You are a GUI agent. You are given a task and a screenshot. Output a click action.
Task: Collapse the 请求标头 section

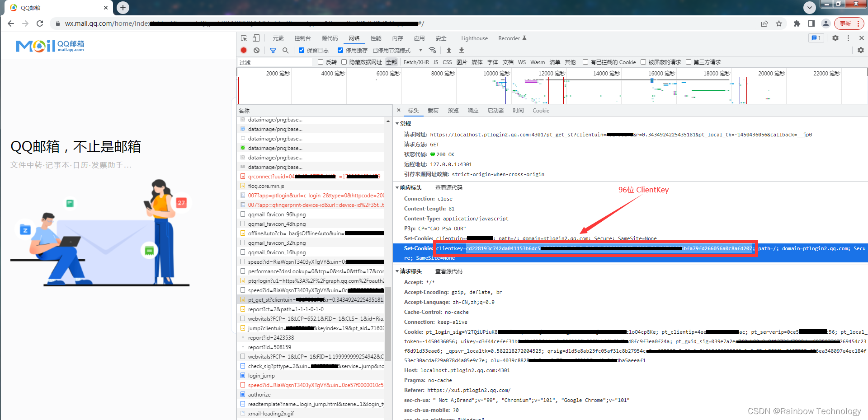pyautogui.click(x=397, y=271)
